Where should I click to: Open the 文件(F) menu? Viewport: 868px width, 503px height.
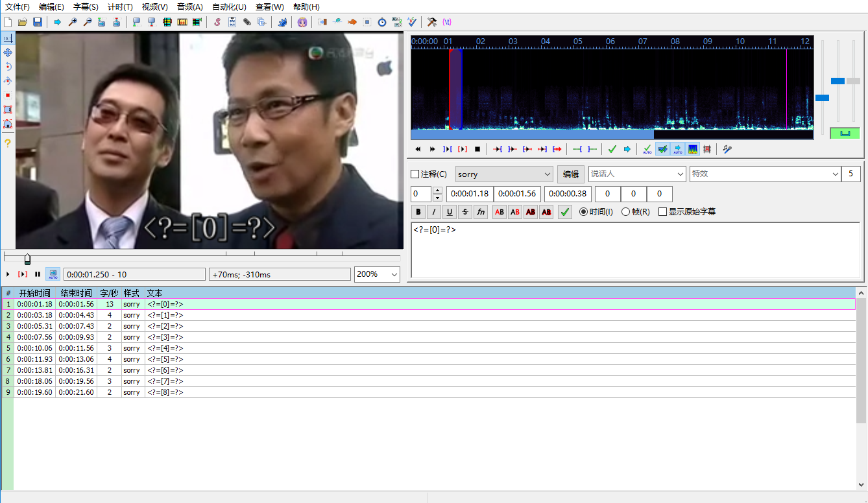18,7
